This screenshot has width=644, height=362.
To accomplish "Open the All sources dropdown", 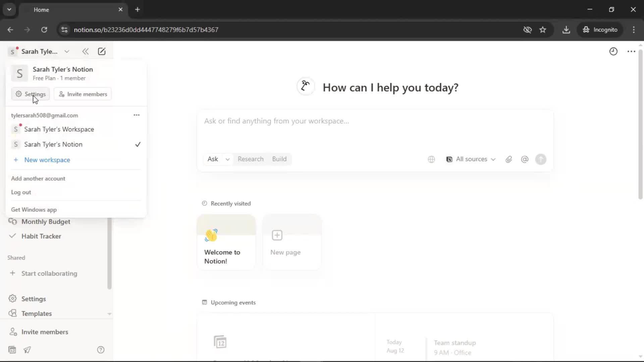I will click(x=471, y=159).
